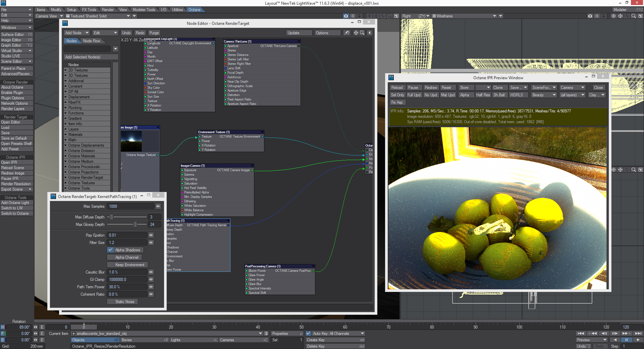
Task: Open the Current Item dropdown
Action: [167, 334]
